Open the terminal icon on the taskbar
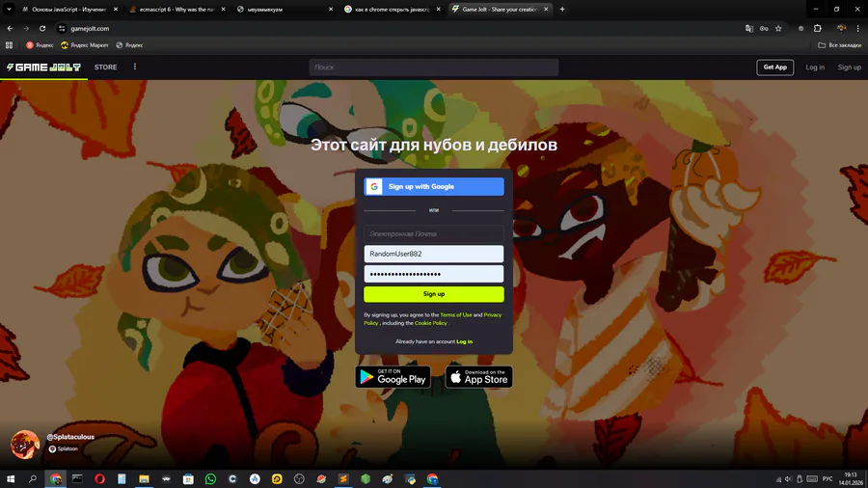This screenshot has height=488, width=868. 77,478
